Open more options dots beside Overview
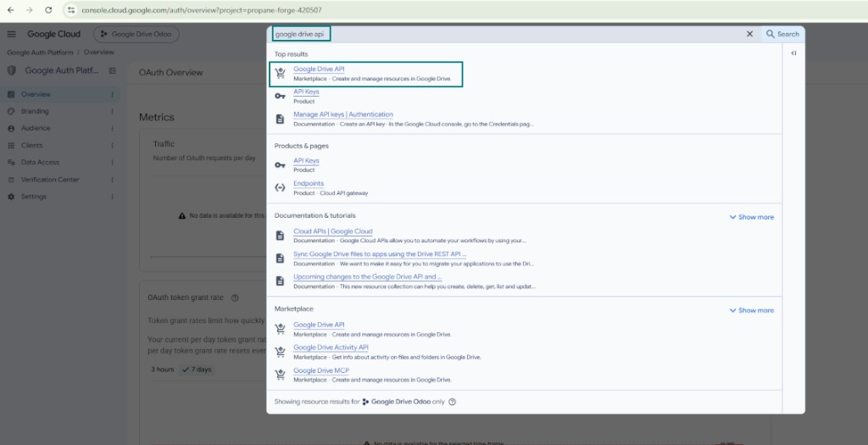 pyautogui.click(x=113, y=95)
